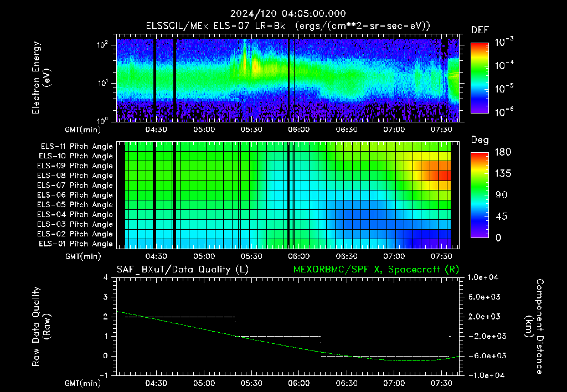This screenshot has height=392, width=567.
Task: Click the 07:00 tick label under pitch angle panel
Action: (x=394, y=256)
